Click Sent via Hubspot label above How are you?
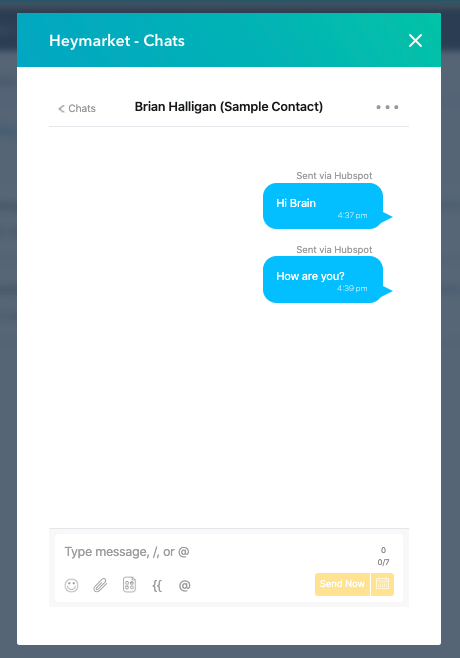Screen dimensions: 460x658 (x=334, y=250)
